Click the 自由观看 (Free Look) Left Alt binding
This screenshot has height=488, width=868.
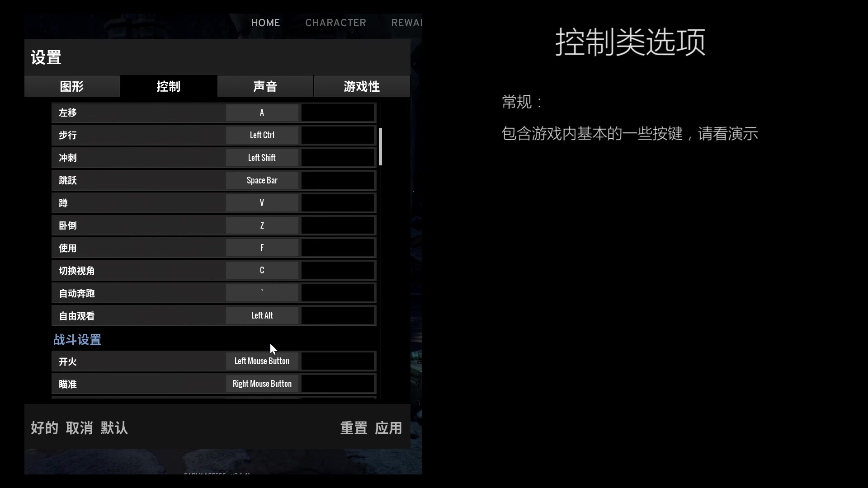(x=262, y=315)
